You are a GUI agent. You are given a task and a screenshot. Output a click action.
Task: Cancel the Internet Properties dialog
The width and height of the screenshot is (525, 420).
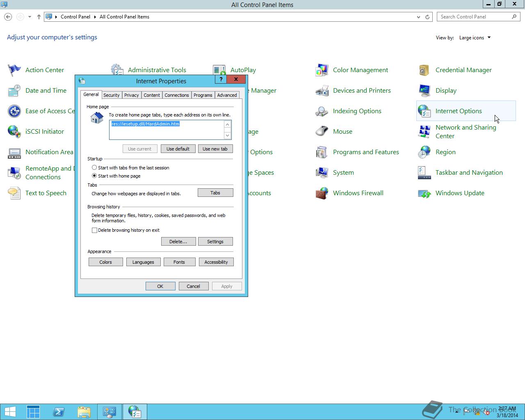click(x=194, y=286)
